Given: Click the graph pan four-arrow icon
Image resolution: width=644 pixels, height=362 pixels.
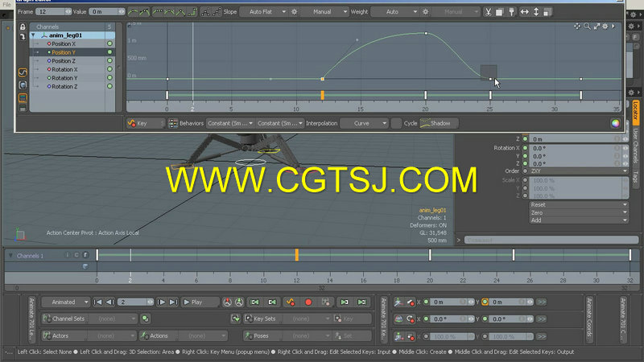Looking at the screenshot, I should pos(577,27).
